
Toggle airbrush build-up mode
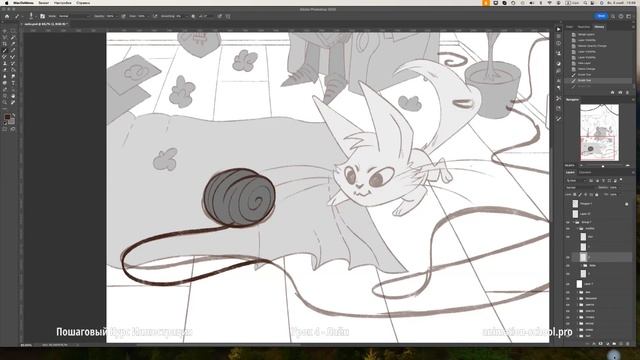point(155,16)
